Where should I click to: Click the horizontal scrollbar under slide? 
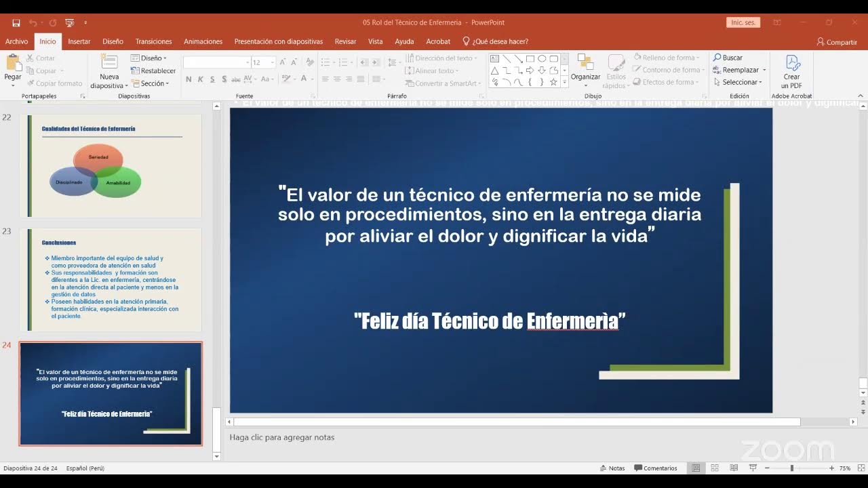tap(517, 422)
